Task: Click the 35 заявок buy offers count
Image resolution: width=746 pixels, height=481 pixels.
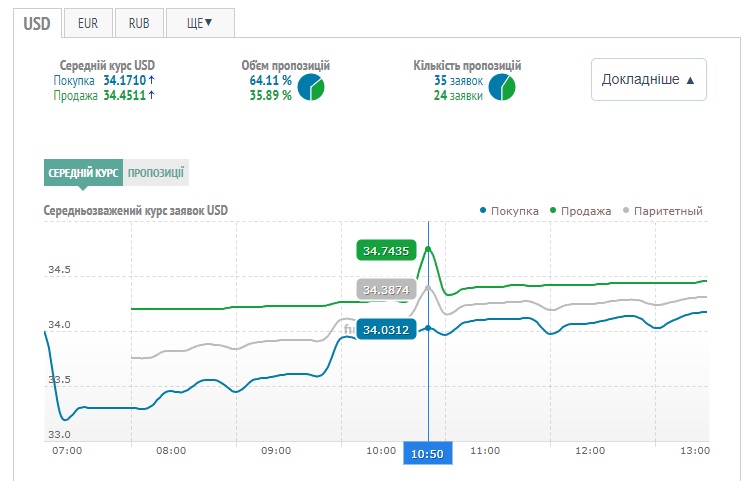Action: point(458,80)
